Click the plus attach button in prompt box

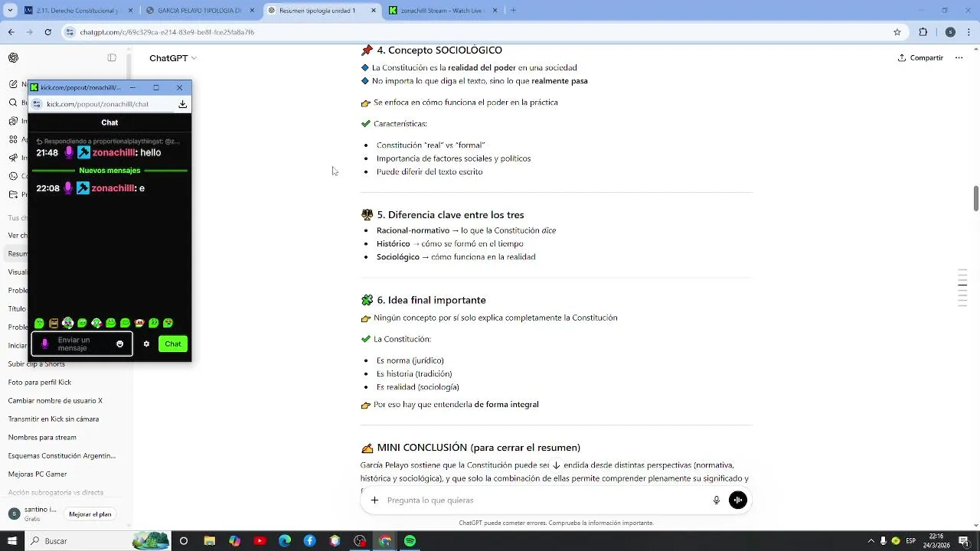point(374,500)
